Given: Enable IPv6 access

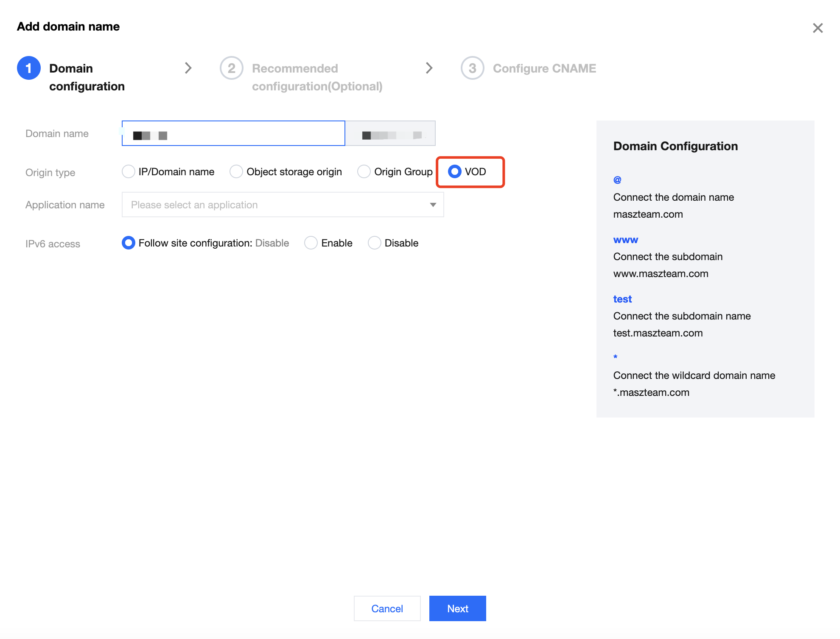Looking at the screenshot, I should pos(311,243).
